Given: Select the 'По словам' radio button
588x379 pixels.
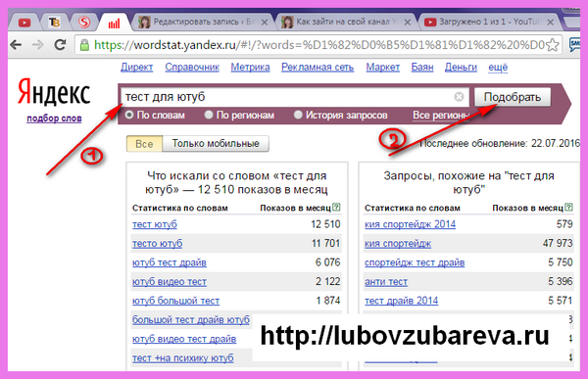Looking at the screenshot, I should pyautogui.click(x=129, y=116).
